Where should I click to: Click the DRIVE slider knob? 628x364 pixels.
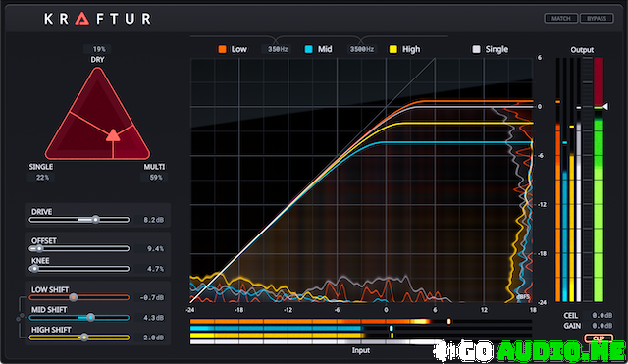pos(95,220)
